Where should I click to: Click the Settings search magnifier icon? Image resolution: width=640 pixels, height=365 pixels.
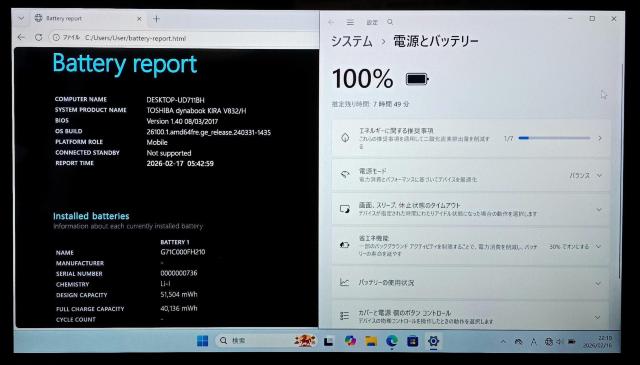(390, 22)
